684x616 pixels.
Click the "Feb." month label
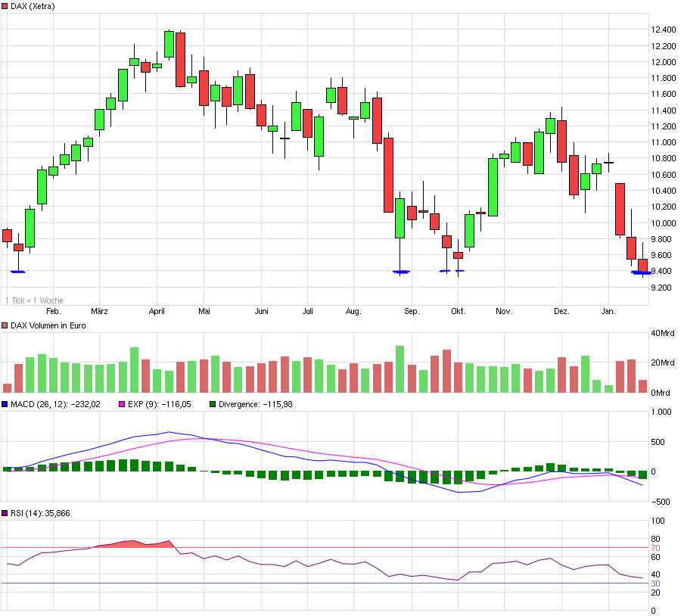(x=53, y=311)
